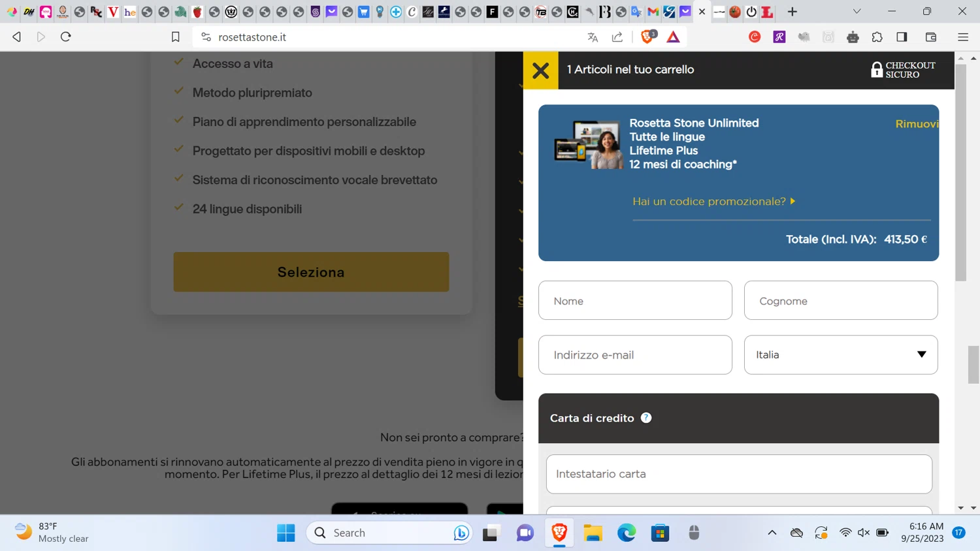Open the Brave Wallet icon
The width and height of the screenshot is (980, 551).
coord(931,37)
